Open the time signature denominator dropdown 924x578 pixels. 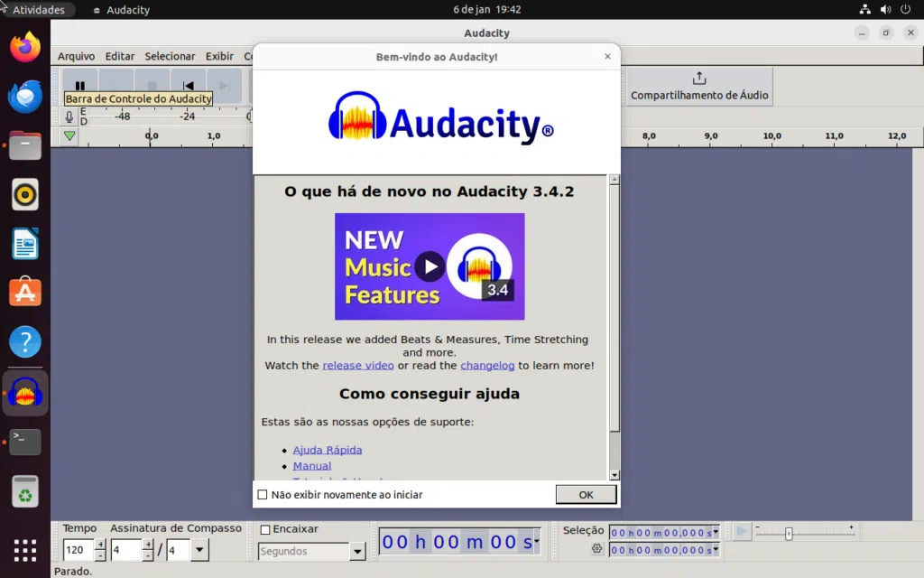click(x=199, y=550)
